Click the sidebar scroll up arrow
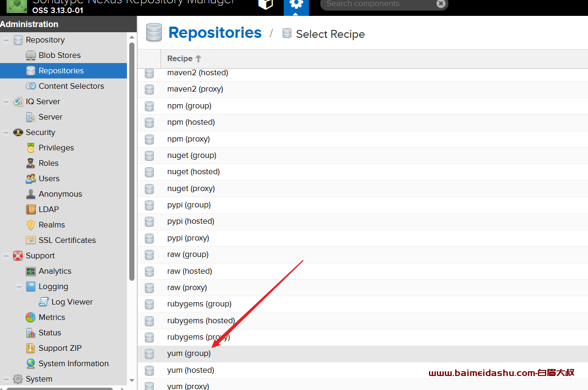Viewport: 588px width, 390px height. pos(132,37)
